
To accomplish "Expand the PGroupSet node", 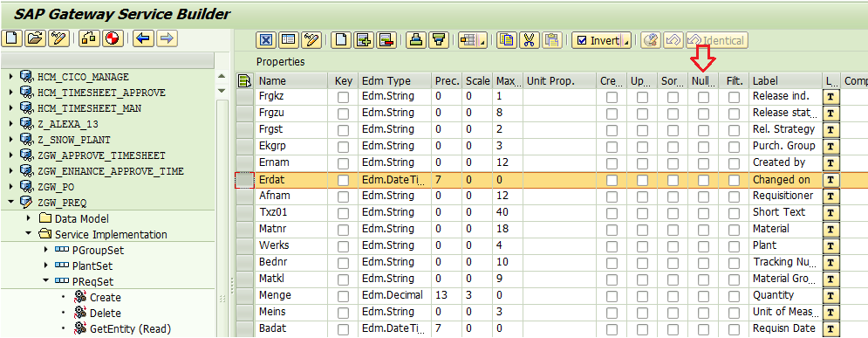I will [46, 250].
